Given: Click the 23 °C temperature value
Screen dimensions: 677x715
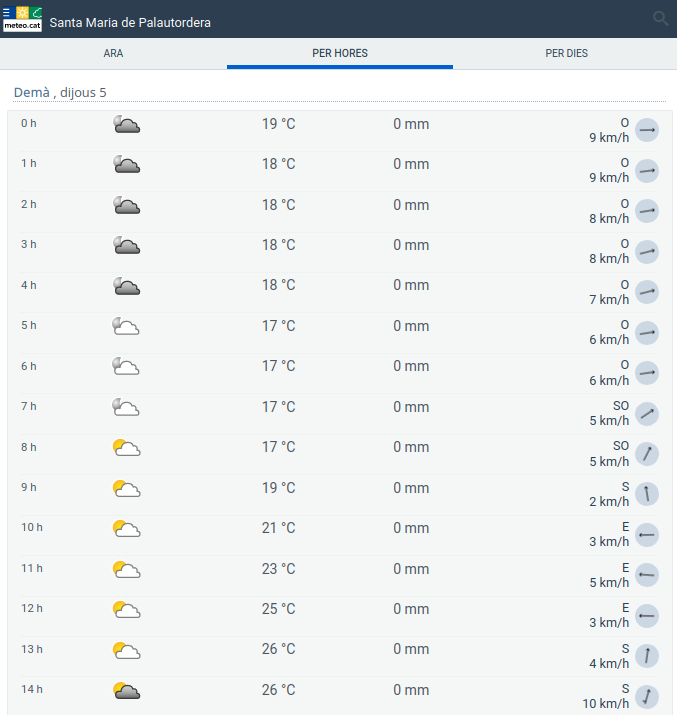Looking at the screenshot, I should 279,569.
